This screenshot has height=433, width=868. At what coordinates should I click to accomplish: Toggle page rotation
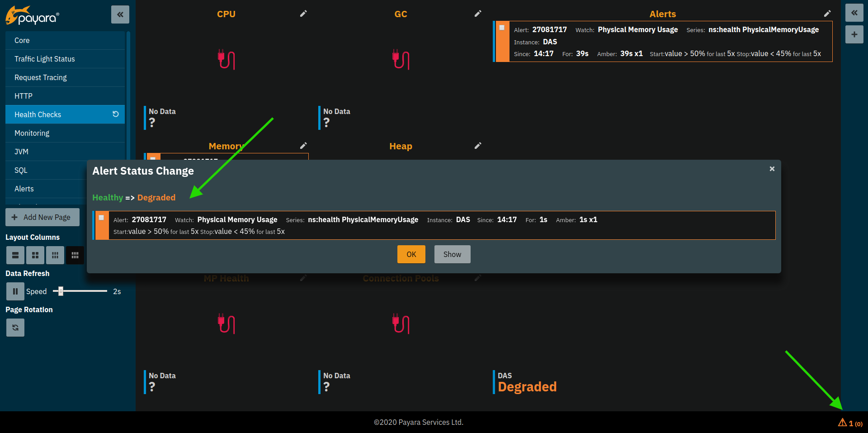click(x=15, y=328)
